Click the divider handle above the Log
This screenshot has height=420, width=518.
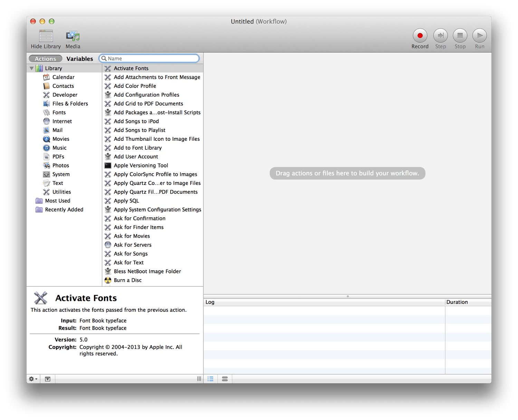coord(347,296)
